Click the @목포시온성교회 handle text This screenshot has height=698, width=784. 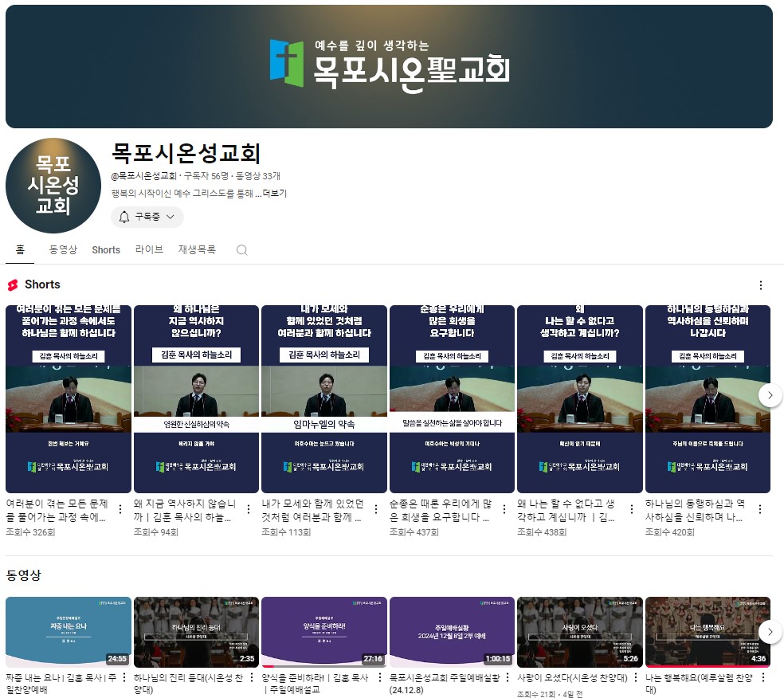(x=144, y=176)
